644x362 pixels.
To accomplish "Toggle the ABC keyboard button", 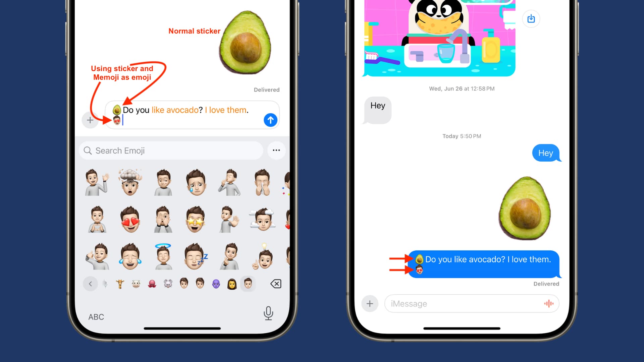I will click(x=96, y=316).
